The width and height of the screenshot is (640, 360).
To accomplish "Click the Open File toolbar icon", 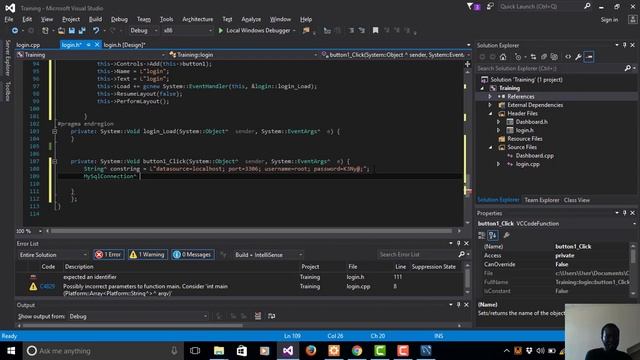I will point(61,31).
